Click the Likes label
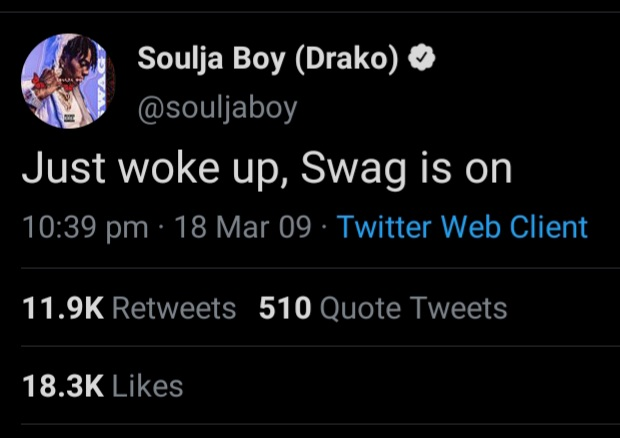This screenshot has height=438, width=620. pos(147,386)
